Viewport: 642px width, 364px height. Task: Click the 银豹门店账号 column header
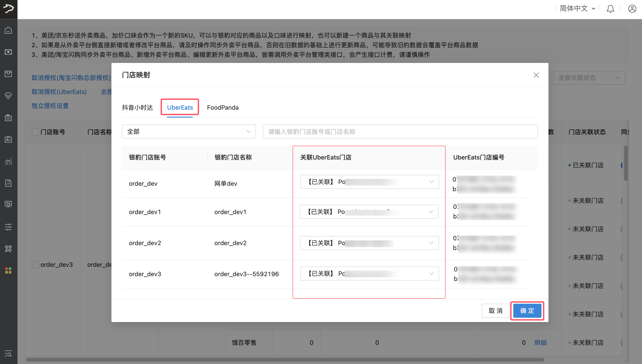tap(147, 157)
